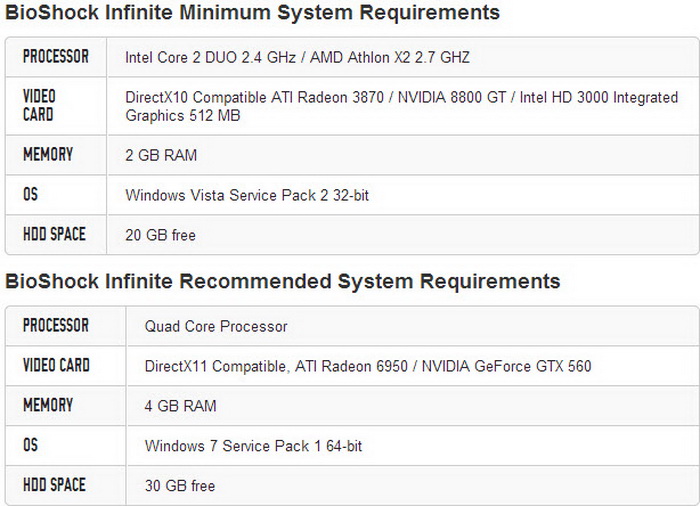Viewport: 700px width, 506px height.
Task: Click the BioShock Infinite Minimum System Requirements heading
Action: (x=253, y=13)
